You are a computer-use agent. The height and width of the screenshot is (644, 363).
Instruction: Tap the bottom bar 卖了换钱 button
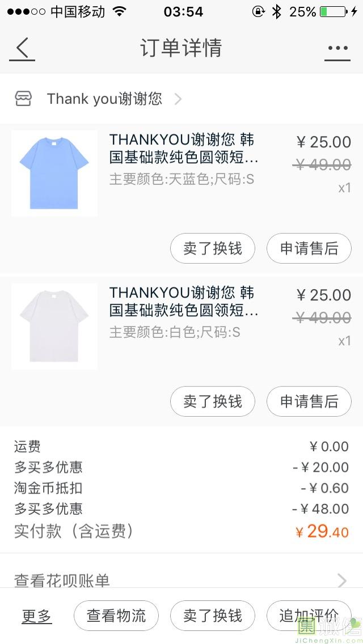click(x=213, y=616)
